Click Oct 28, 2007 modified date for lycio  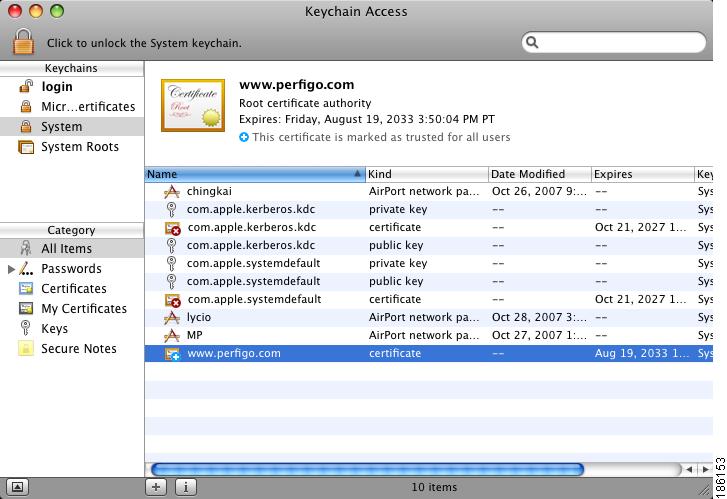pyautogui.click(x=539, y=318)
